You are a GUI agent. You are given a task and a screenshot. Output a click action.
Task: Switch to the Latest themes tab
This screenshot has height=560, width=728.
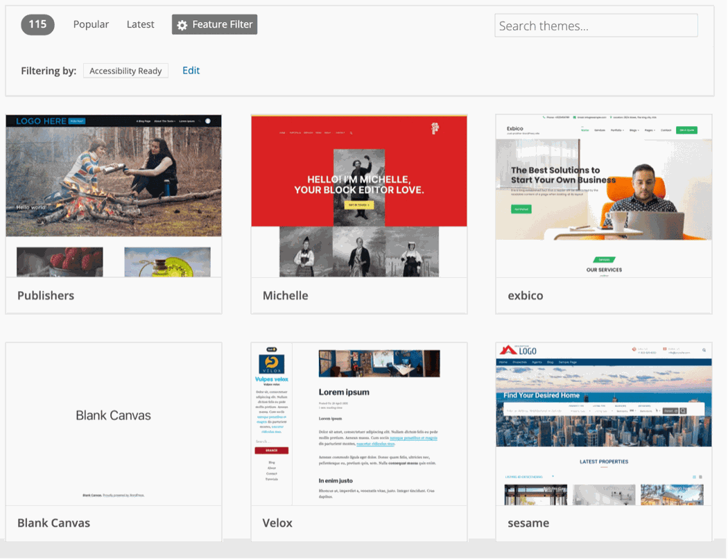140,24
